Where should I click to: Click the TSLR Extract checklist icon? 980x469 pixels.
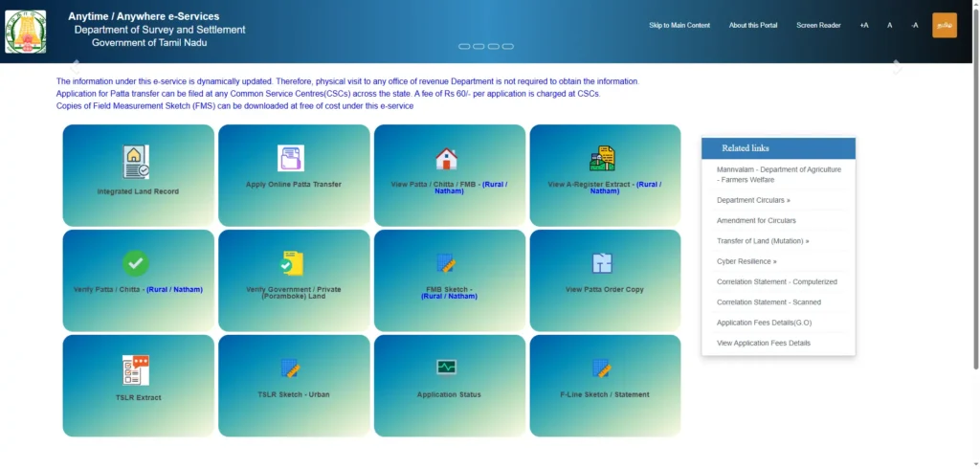pyautogui.click(x=136, y=370)
